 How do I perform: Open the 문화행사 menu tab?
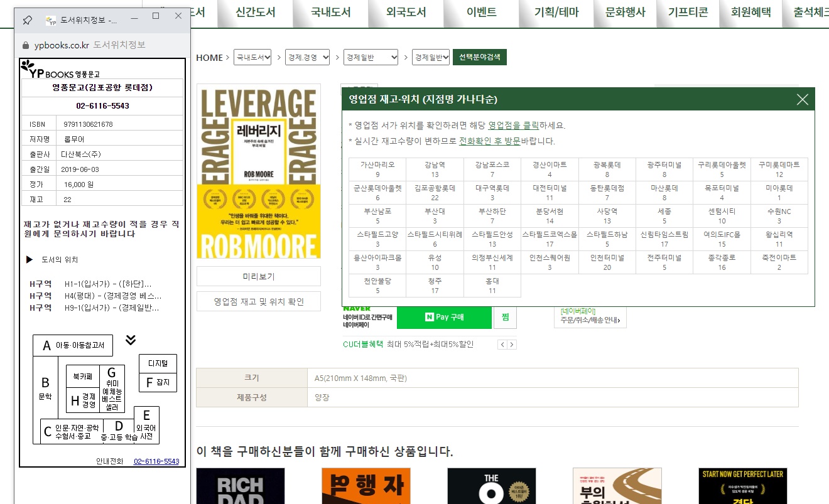click(x=626, y=12)
